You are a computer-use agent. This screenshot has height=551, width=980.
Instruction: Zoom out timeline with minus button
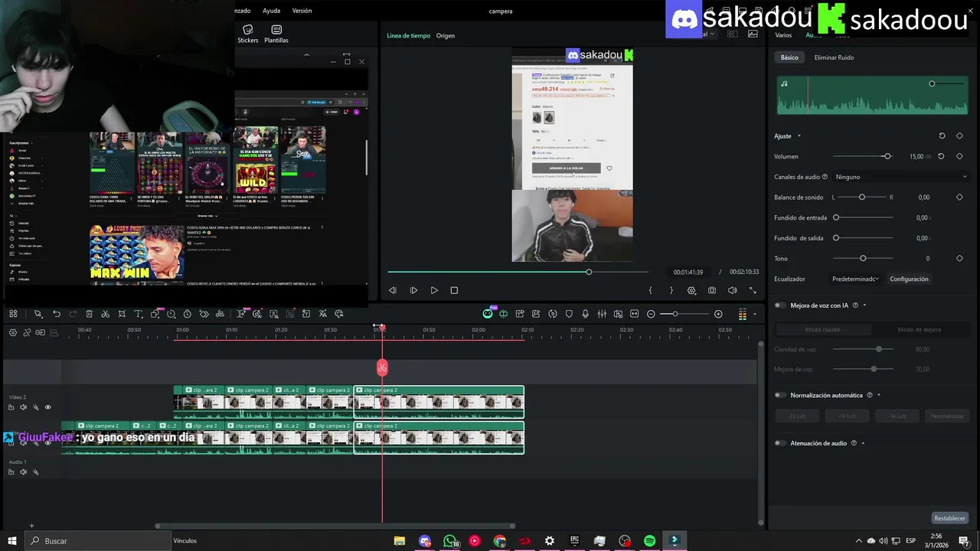651,314
